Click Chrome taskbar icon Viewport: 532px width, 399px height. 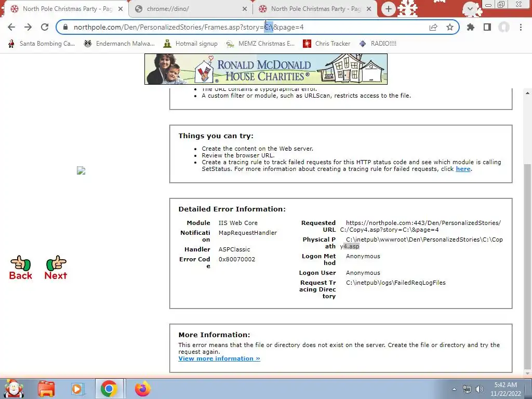[109, 389]
